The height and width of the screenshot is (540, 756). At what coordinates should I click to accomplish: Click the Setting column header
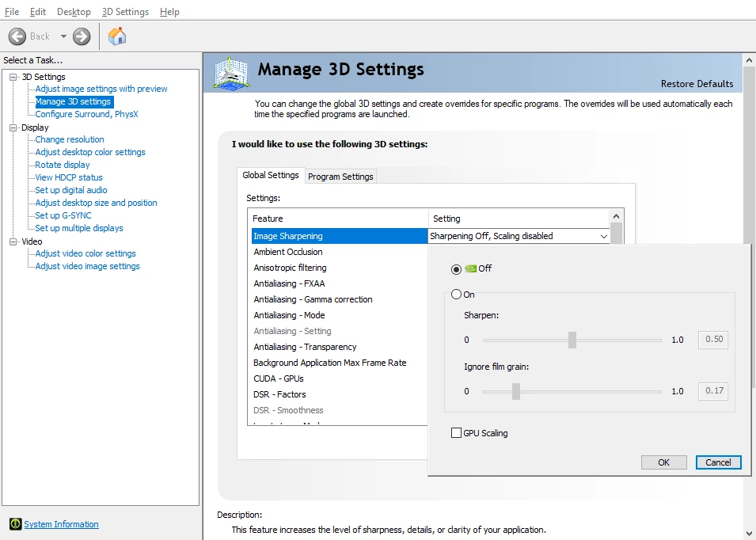tap(519, 219)
